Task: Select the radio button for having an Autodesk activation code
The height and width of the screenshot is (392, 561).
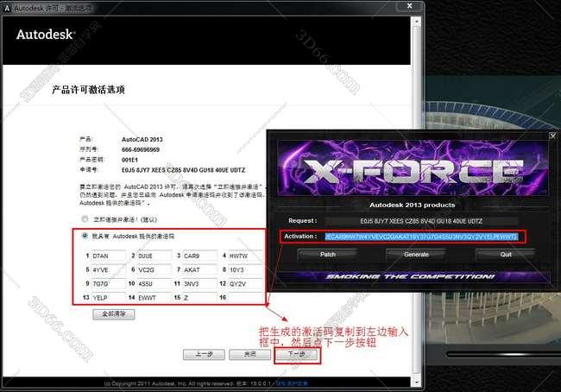Action: [x=85, y=236]
